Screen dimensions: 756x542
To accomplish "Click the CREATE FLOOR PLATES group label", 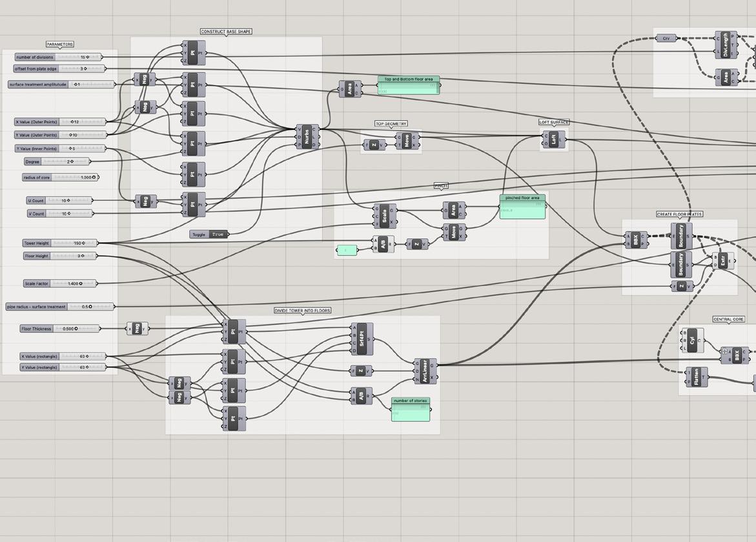I will (x=679, y=214).
